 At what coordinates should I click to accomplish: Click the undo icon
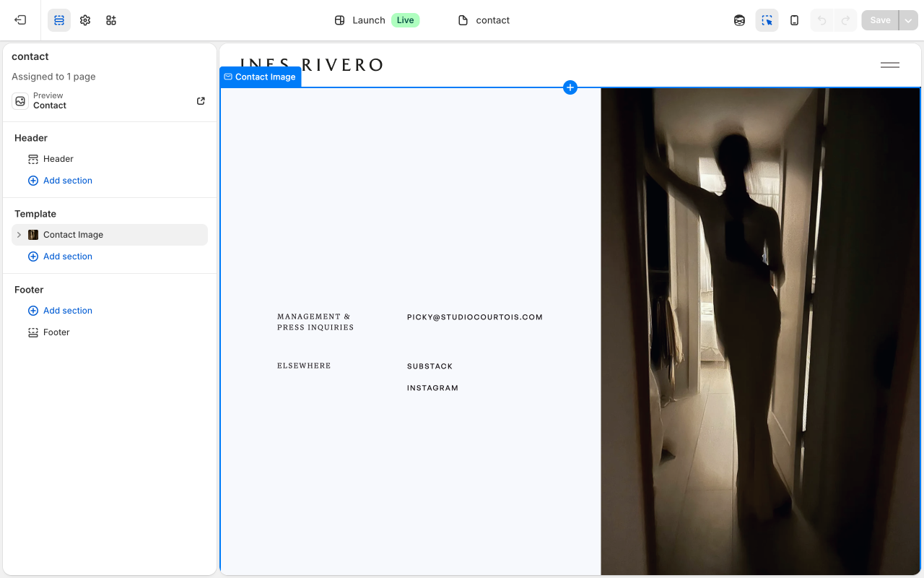tap(821, 20)
